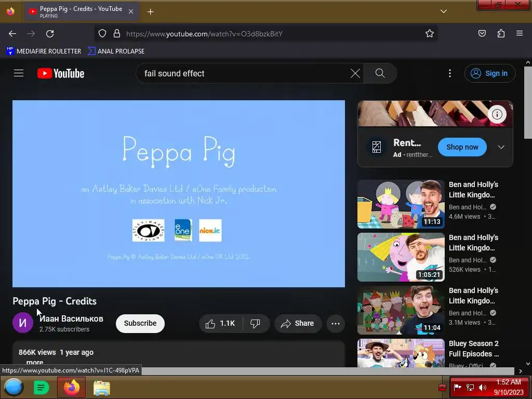Open the Firefox application menu

[519, 33]
